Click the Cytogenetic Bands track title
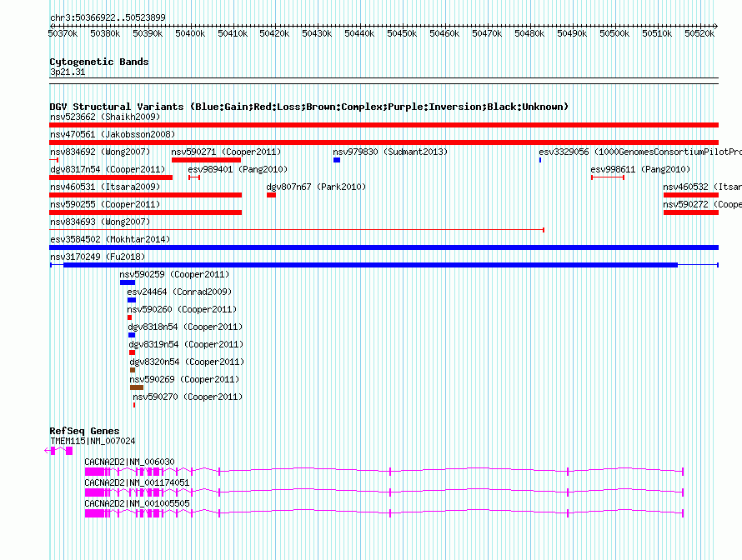Viewport: 742px width, 560px height. click(x=99, y=62)
